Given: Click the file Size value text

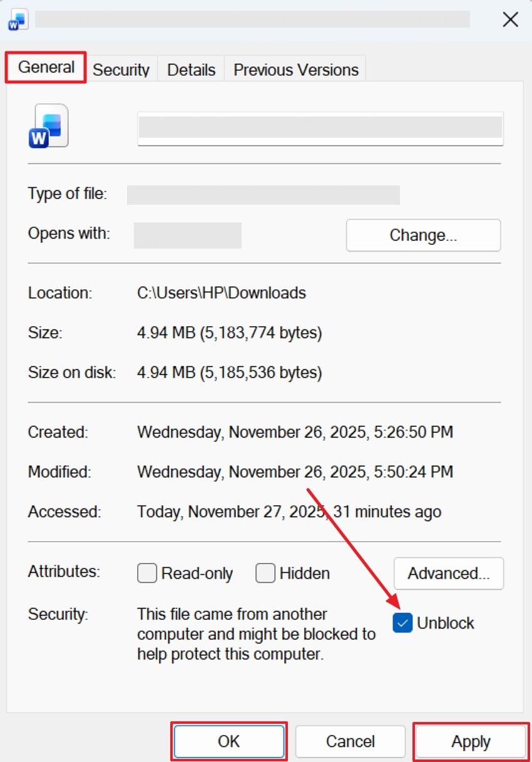Looking at the screenshot, I should tap(229, 332).
